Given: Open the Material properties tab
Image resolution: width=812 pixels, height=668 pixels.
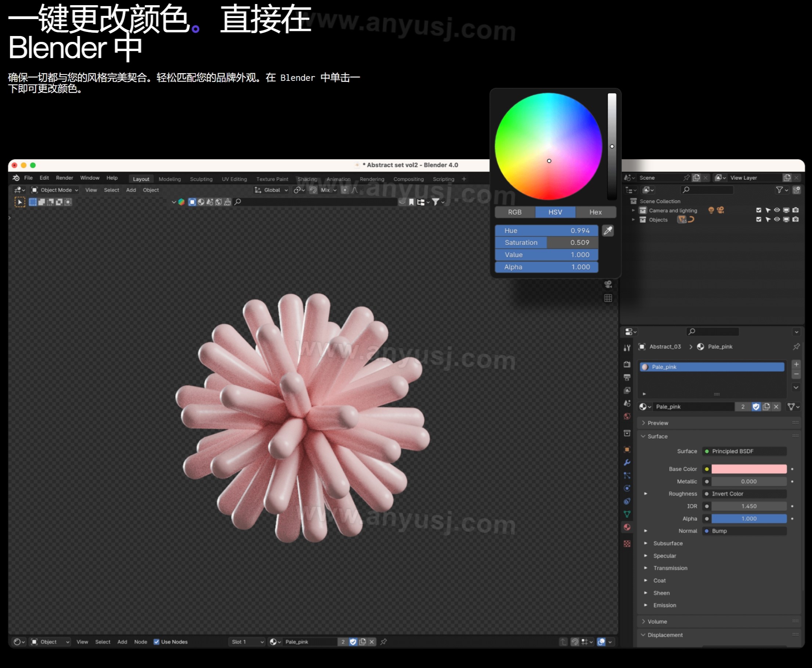Looking at the screenshot, I should 627,527.
